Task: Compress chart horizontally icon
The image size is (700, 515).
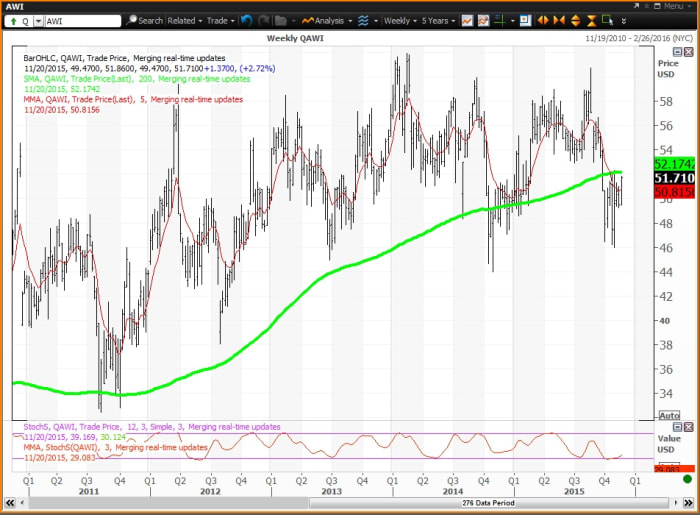Action: tap(557, 20)
